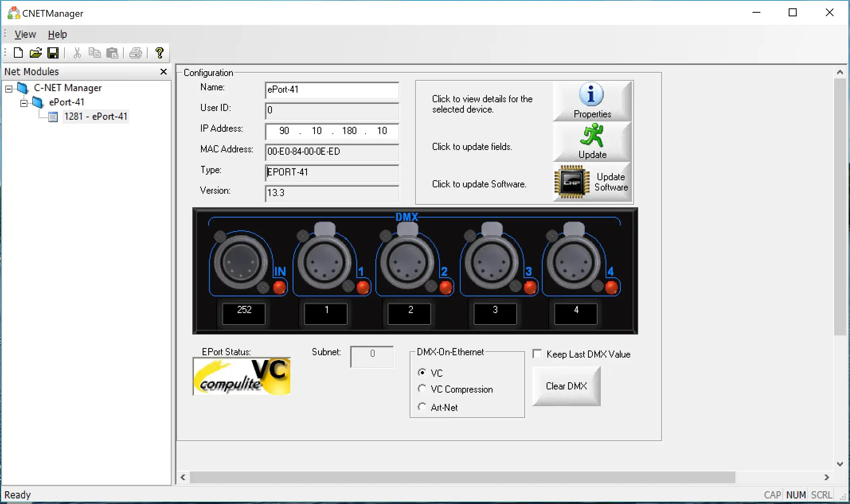Click the Update running man button
This screenshot has width=850, height=504.
tap(592, 141)
